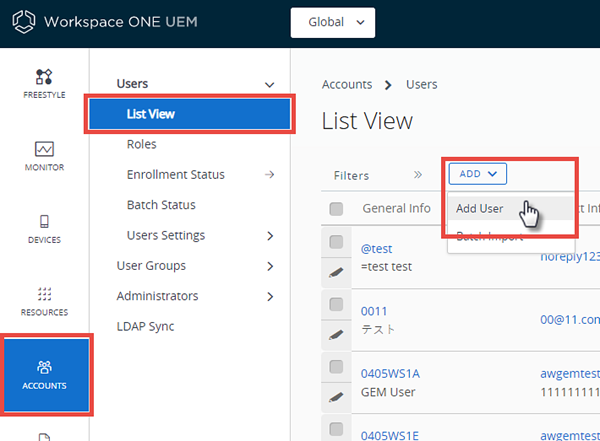The image size is (600, 441).
Task: Click the pencil edit icon for 0011
Action: coord(336,335)
